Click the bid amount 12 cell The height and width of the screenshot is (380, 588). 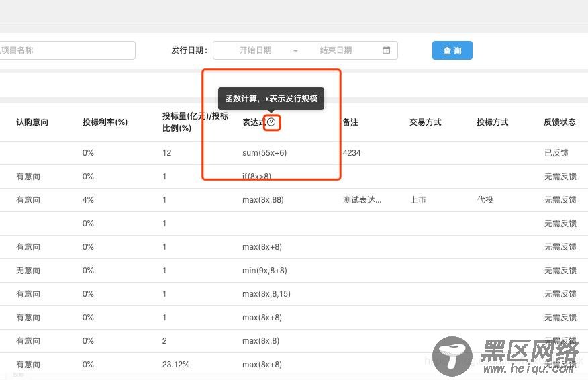click(x=167, y=153)
